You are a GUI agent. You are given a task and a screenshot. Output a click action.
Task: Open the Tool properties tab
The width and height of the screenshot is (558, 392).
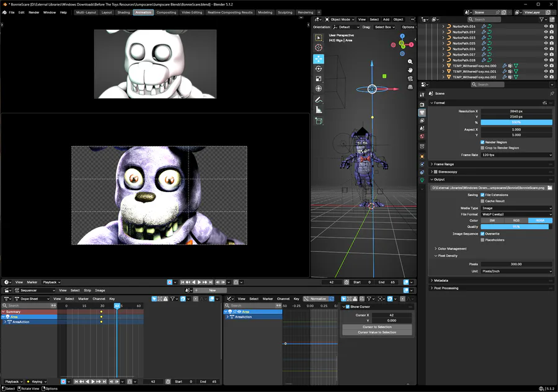[422, 95]
